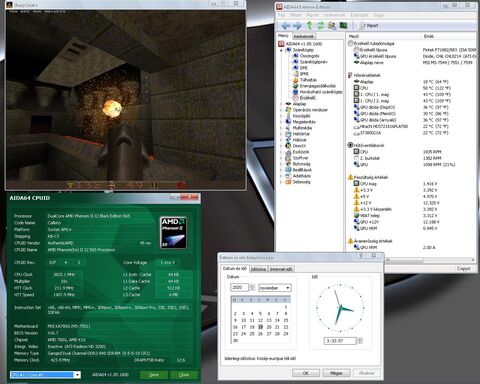The height and width of the screenshot is (384, 480).
Task: Select the Hálózat network icon in the tree
Action: point(288,140)
